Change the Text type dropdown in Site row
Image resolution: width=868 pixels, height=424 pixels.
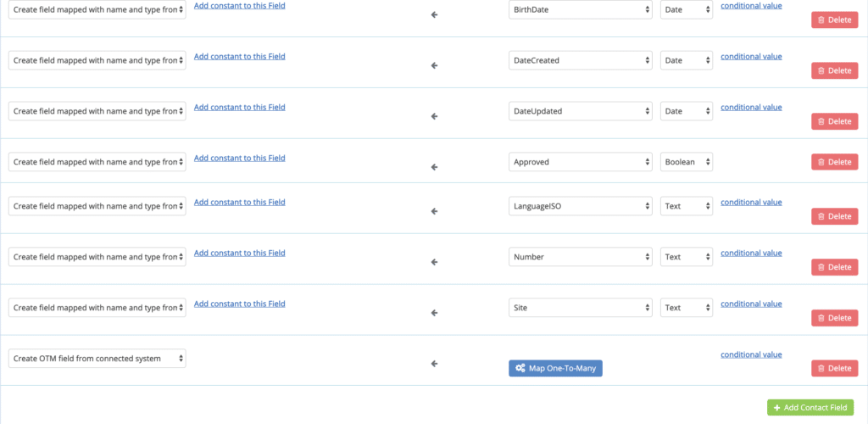click(x=687, y=308)
